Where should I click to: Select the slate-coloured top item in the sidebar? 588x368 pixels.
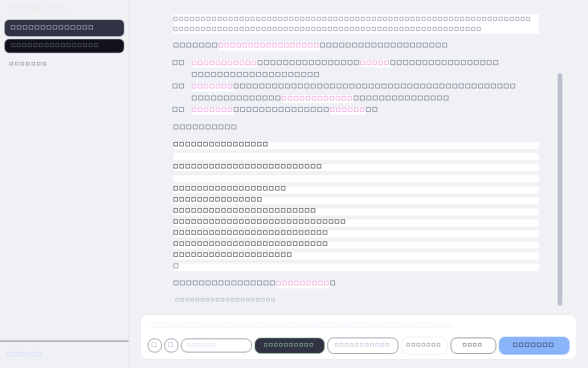[64, 28]
